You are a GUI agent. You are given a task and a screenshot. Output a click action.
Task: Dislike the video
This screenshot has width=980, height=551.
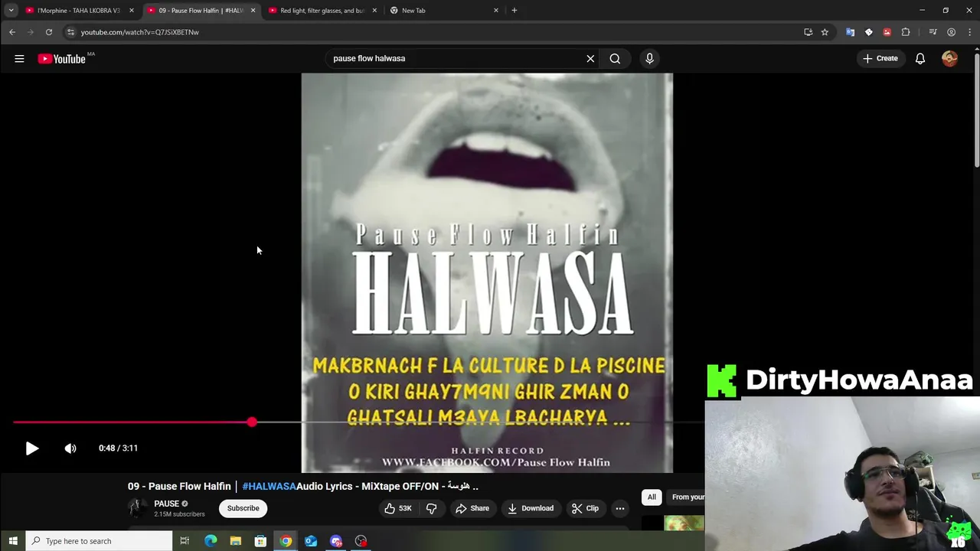click(x=431, y=508)
